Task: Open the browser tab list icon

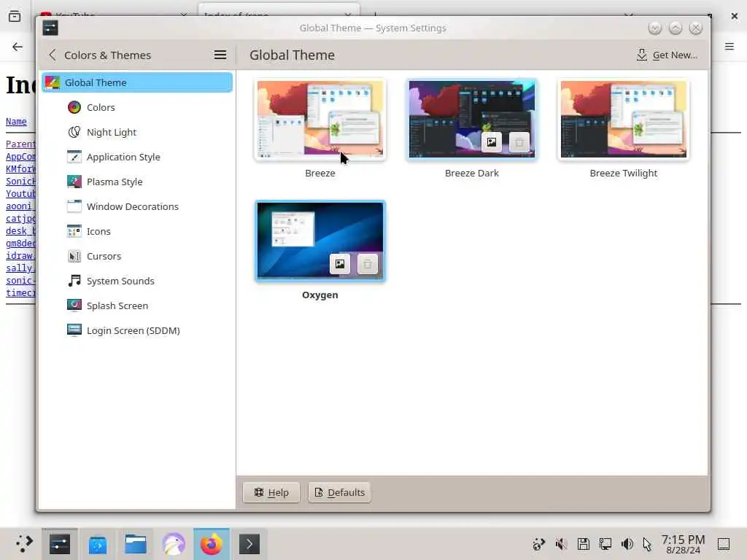Action: 15,16
